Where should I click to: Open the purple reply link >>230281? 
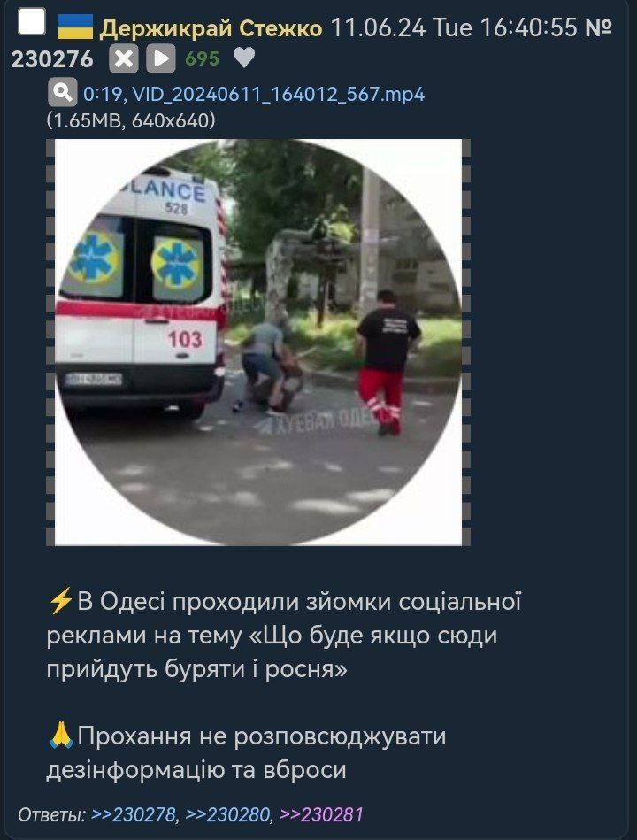[x=321, y=815]
